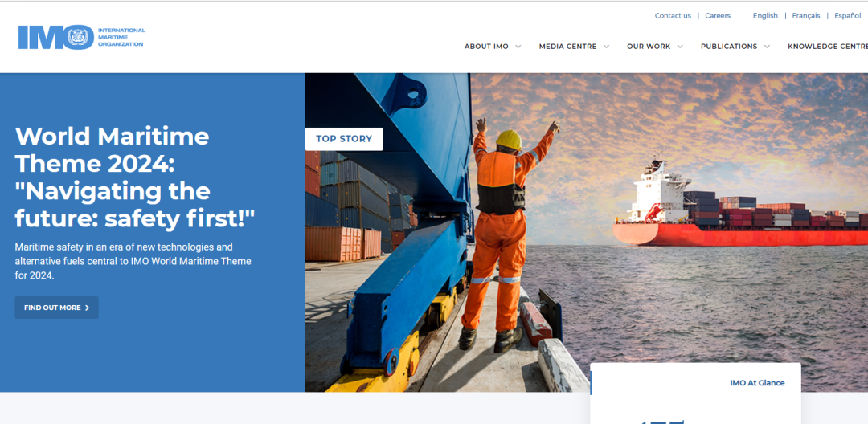
Task: Switch language to Español
Action: [848, 15]
